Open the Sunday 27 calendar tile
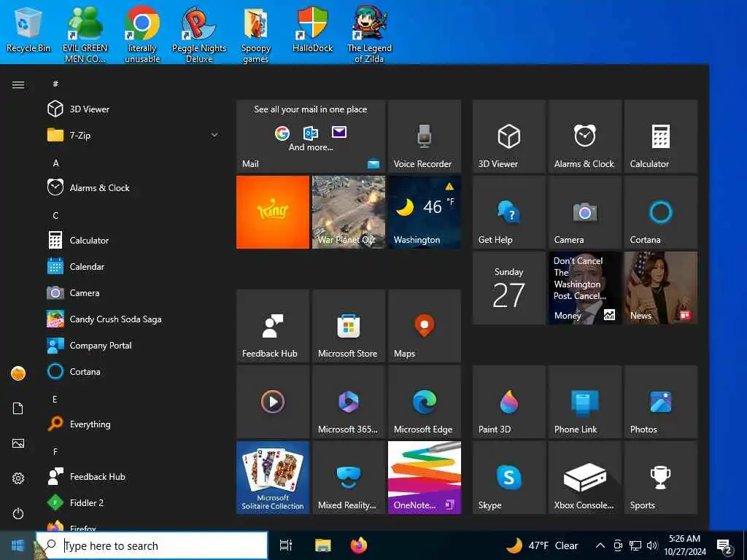 (x=508, y=287)
